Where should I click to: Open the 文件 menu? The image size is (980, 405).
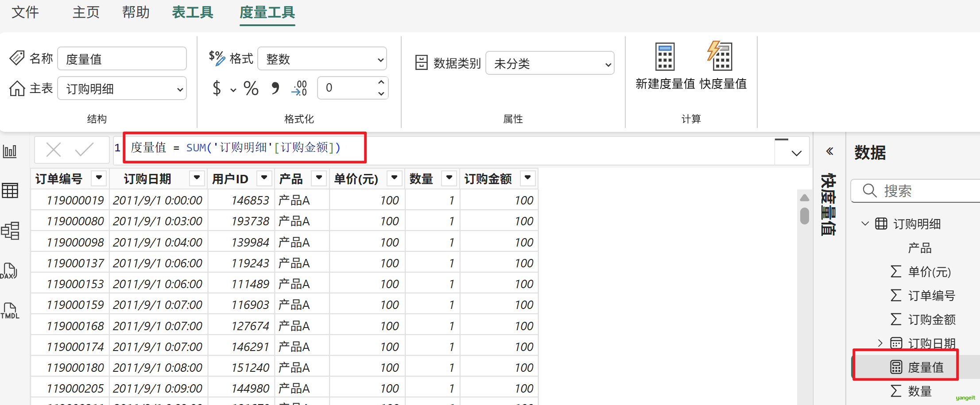[25, 12]
